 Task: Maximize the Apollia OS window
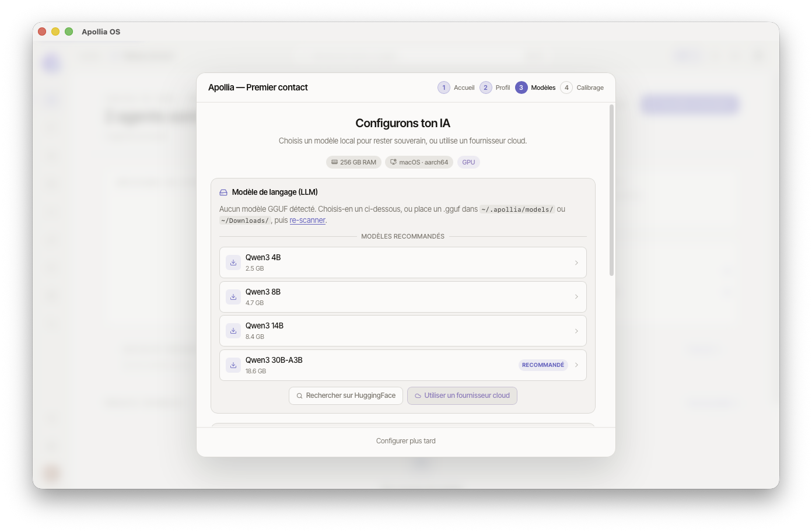pos(69,32)
